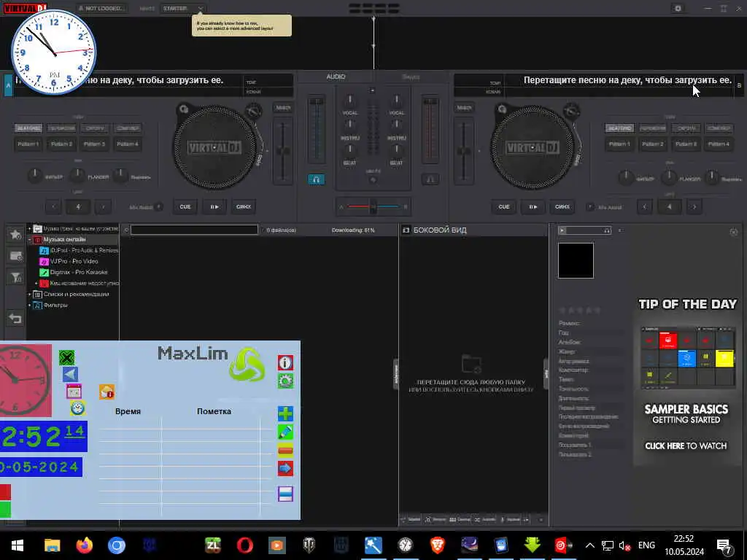Click the blue left-arrow icon in MaxLim
This screenshot has height=560, width=747.
[x=70, y=374]
